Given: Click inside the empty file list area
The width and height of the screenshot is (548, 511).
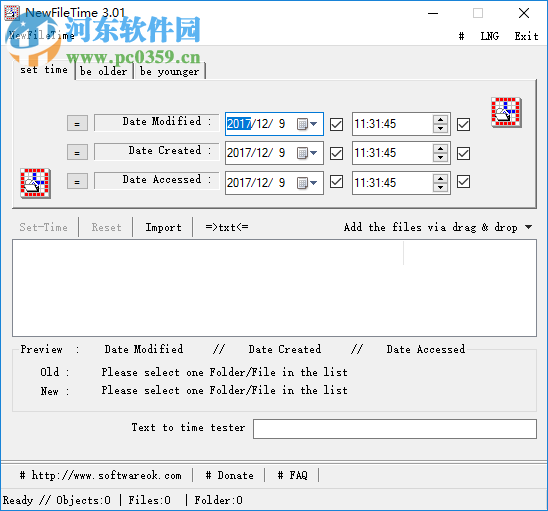Looking at the screenshot, I should 274,288.
